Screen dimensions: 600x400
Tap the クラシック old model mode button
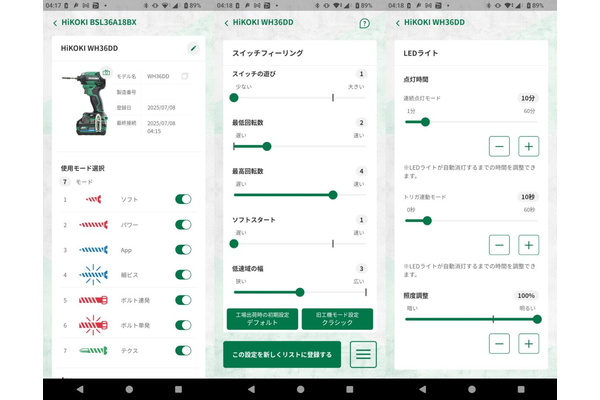(337, 319)
